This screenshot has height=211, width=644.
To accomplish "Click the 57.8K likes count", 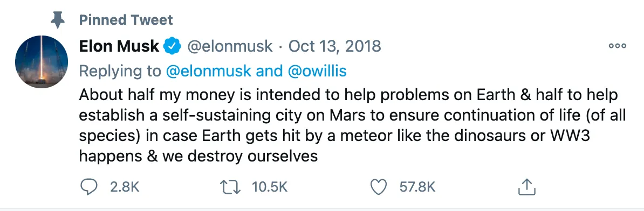I will click(x=417, y=188).
